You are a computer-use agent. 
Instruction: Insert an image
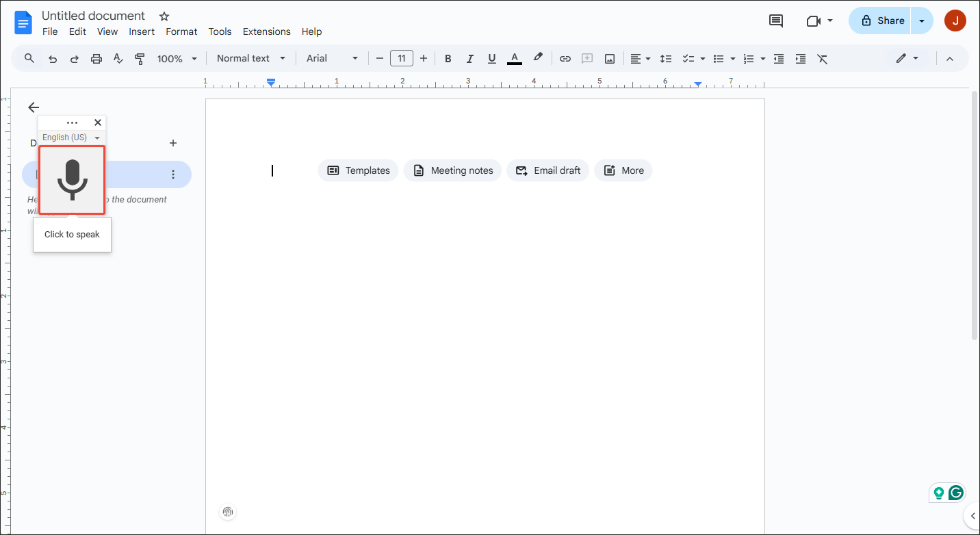[x=609, y=58]
